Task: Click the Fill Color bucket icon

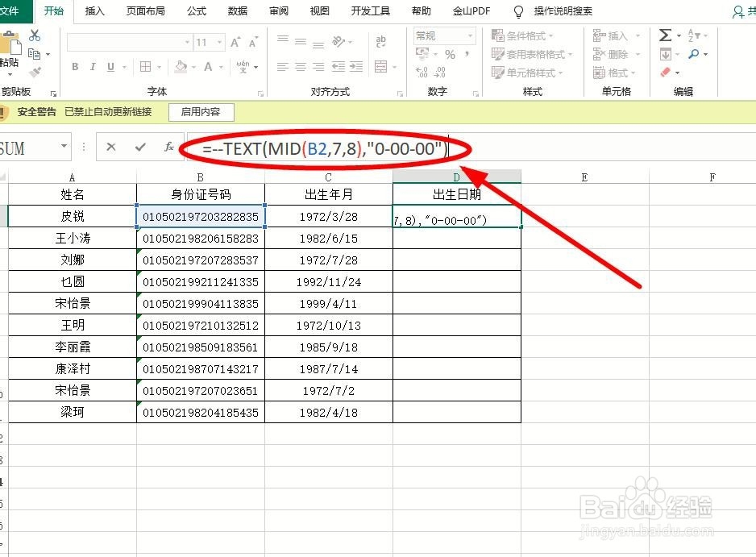Action: coord(181,67)
